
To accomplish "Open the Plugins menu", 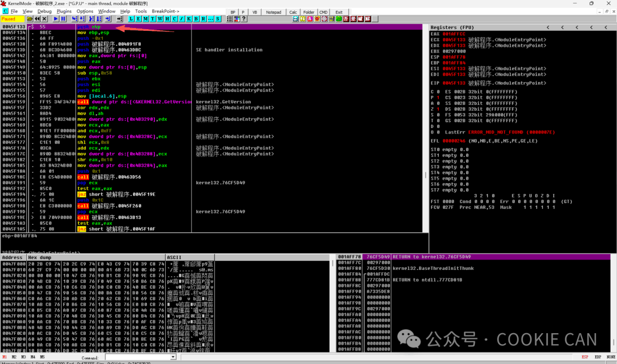I will pyautogui.click(x=64, y=11).
